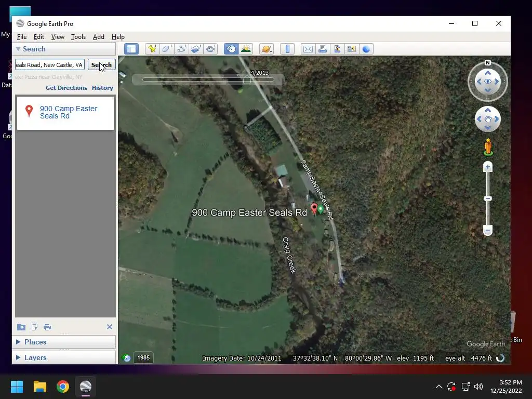
Task: Open Windows Start menu
Action: [x=17, y=387]
